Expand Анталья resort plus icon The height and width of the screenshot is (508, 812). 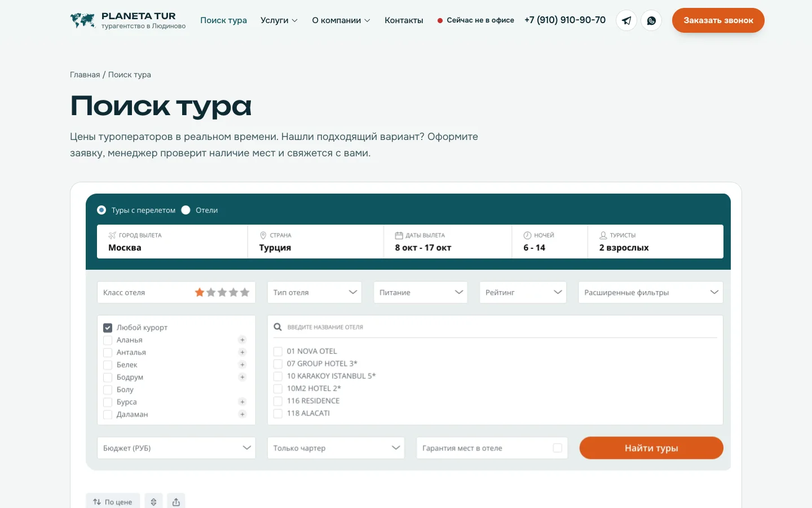click(x=242, y=352)
